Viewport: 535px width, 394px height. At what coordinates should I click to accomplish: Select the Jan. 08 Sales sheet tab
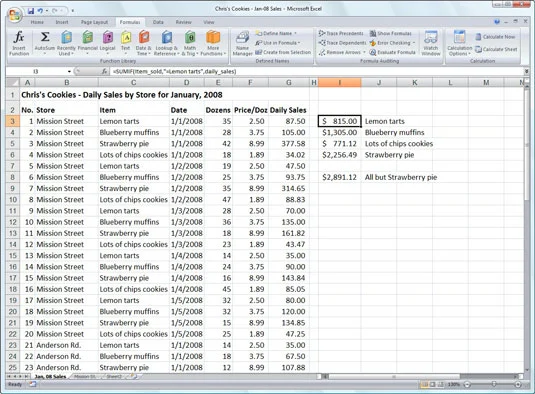click(50, 377)
